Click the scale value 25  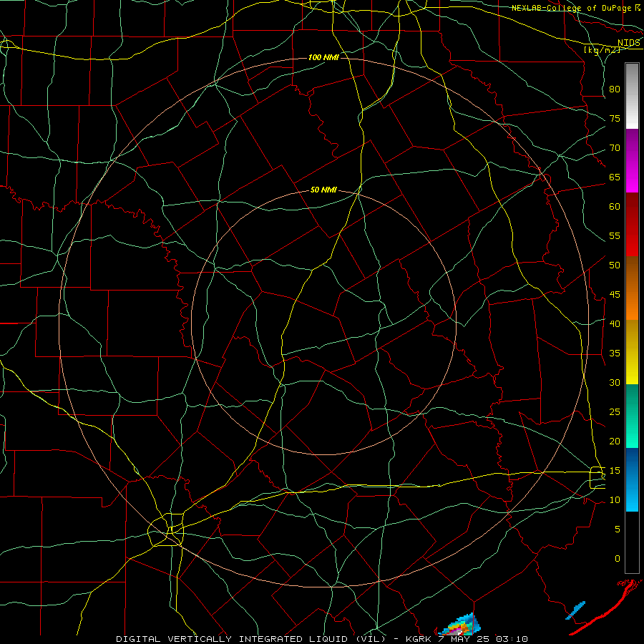pyautogui.click(x=615, y=412)
